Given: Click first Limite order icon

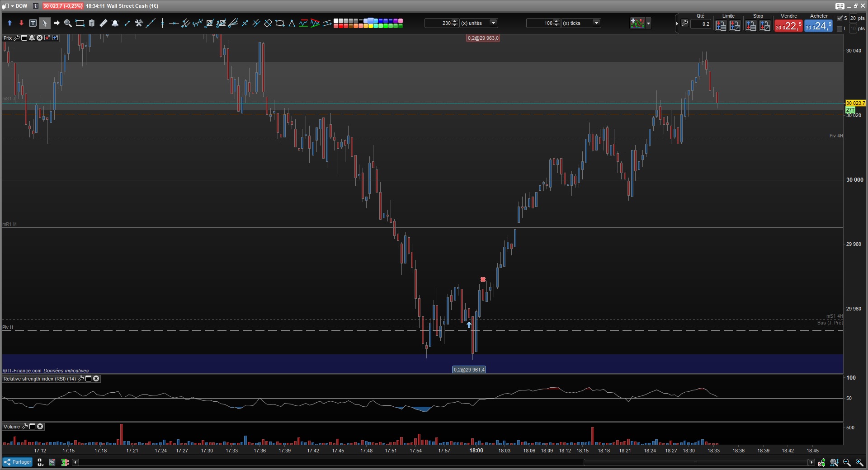Looking at the screenshot, I should coord(721,26).
